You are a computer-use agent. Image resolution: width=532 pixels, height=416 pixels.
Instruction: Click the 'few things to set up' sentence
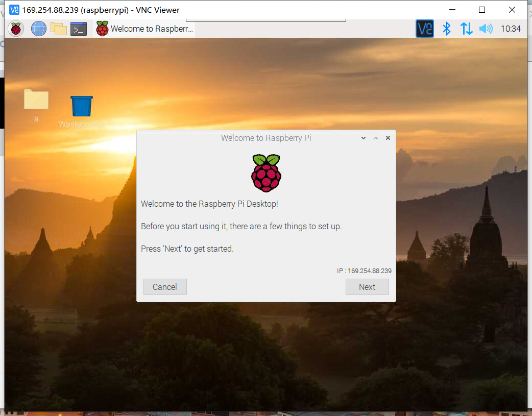pyautogui.click(x=241, y=226)
